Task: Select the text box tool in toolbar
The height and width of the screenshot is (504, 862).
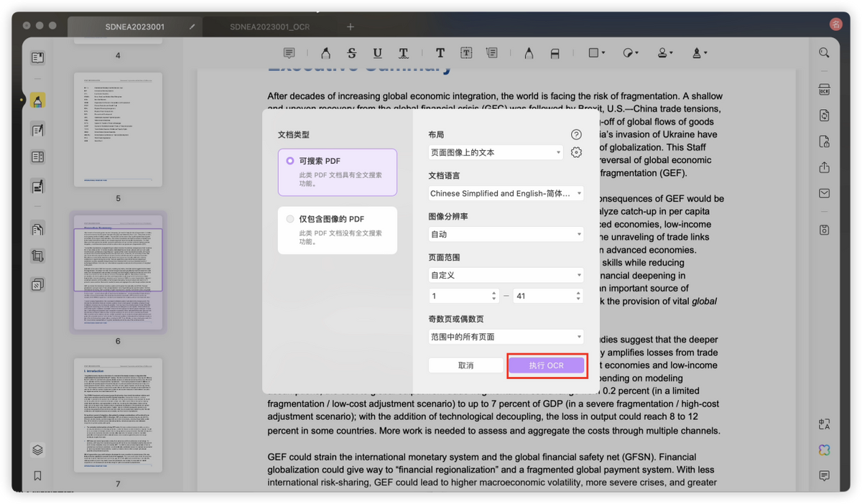Action: point(466,53)
